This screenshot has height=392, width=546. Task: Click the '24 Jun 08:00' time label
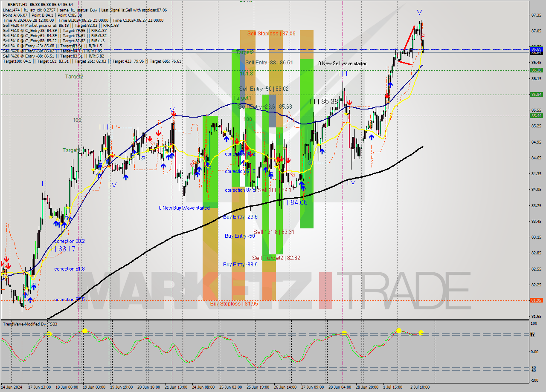tap(203, 387)
